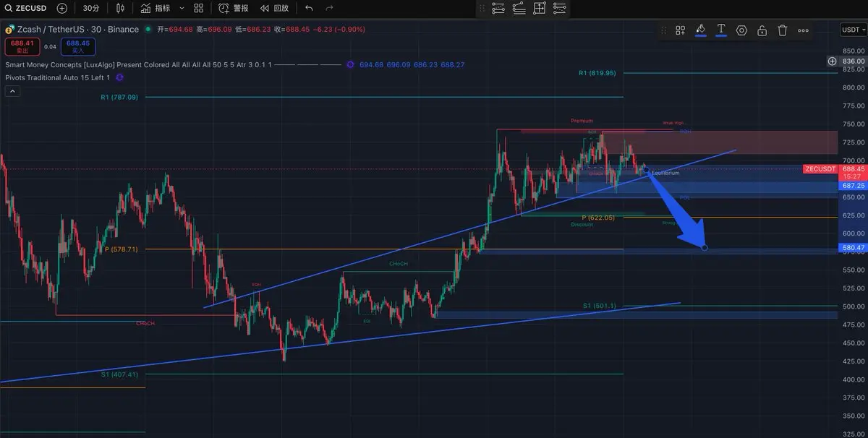Delete the selected drawing with trash icon

pyautogui.click(x=782, y=30)
